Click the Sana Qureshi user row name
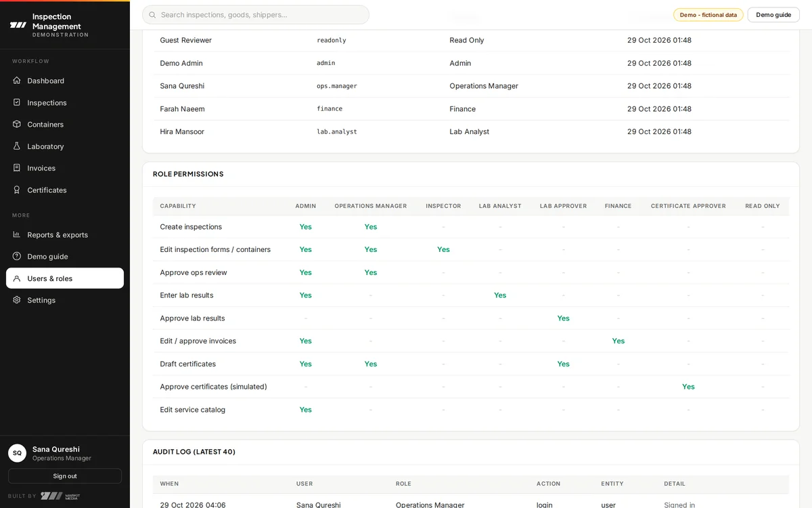The width and height of the screenshot is (812, 508). coord(182,86)
